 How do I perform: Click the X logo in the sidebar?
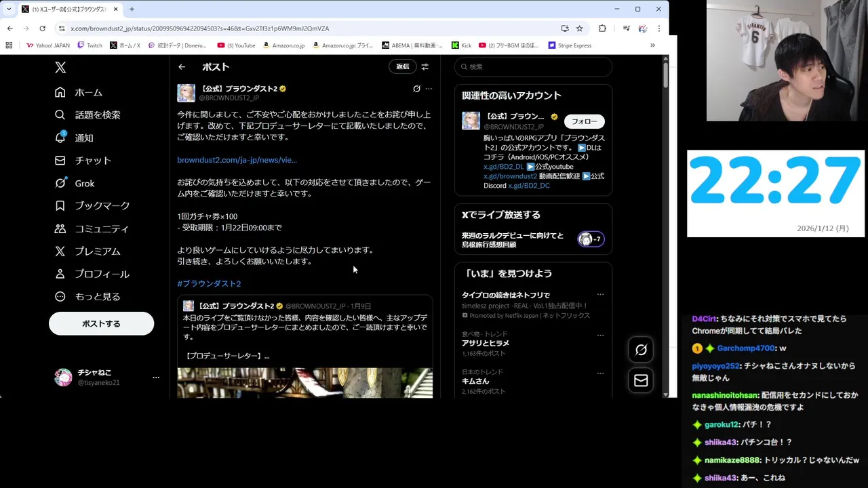pos(60,67)
